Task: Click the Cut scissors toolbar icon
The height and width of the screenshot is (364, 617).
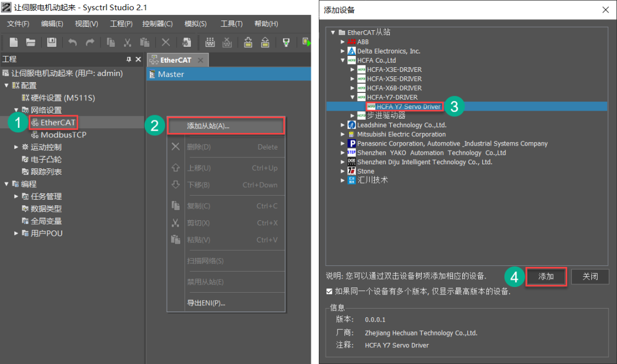Action: (x=127, y=42)
